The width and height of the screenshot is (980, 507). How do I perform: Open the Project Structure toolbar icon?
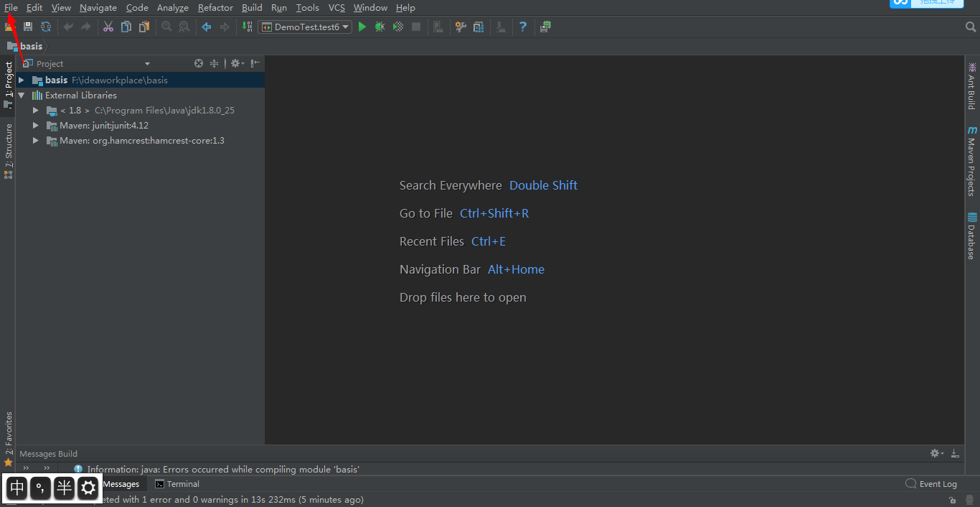click(x=479, y=27)
